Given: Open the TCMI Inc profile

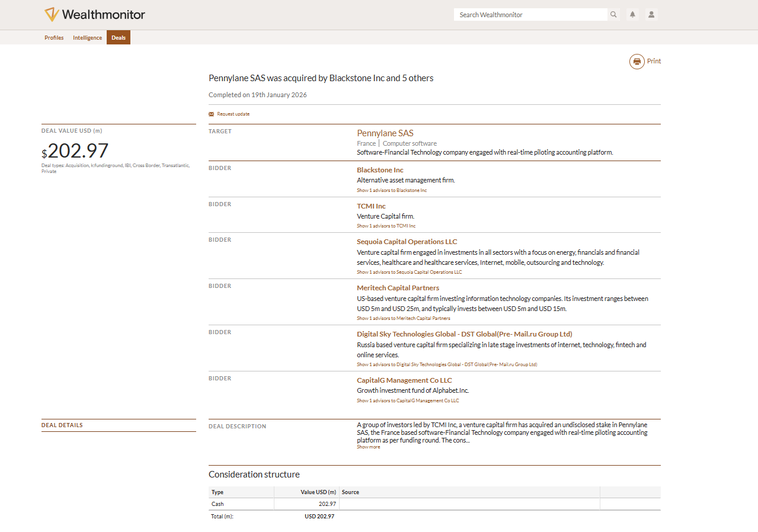Looking at the screenshot, I should pyautogui.click(x=371, y=206).
